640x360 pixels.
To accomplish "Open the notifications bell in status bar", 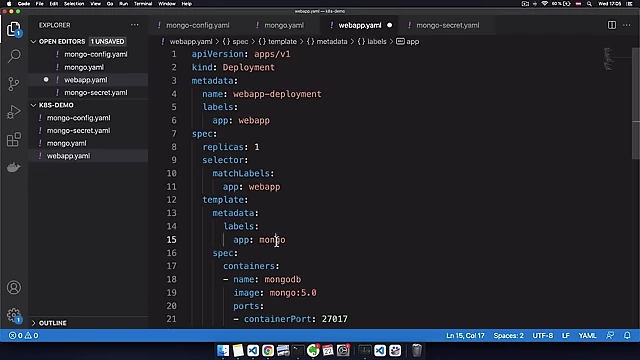I will pos(627,336).
